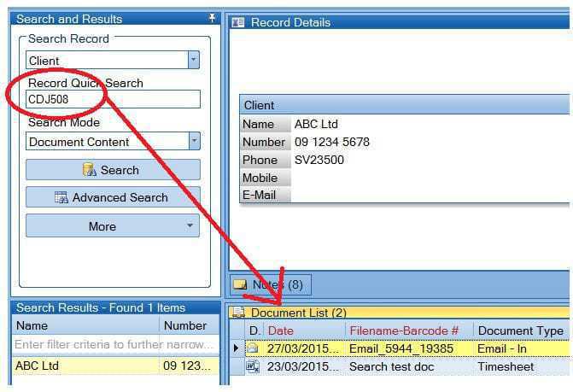This screenshot has width=573, height=392.
Task: Click the Client record type combo box
Action: coord(113,60)
